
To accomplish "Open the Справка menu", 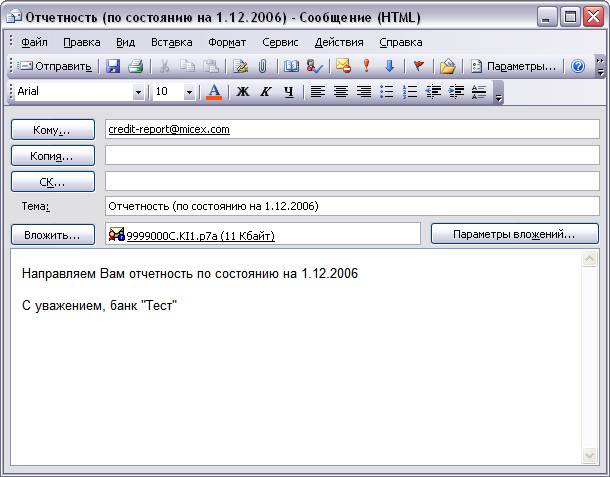I will tap(401, 42).
